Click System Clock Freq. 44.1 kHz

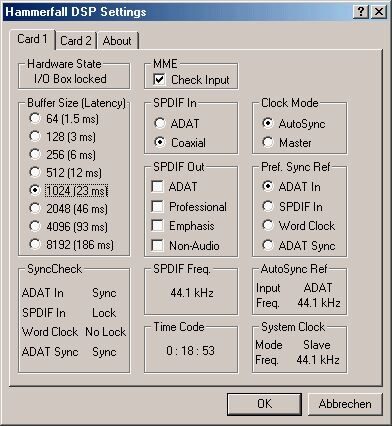tap(318, 360)
